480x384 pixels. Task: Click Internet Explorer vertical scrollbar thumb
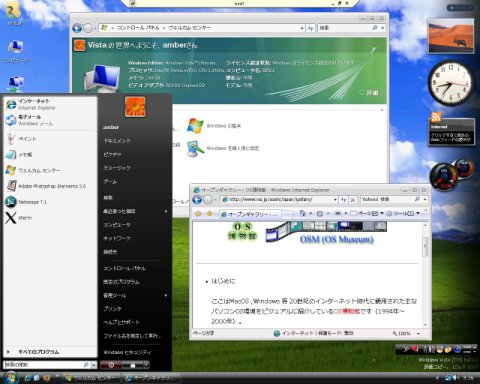[x=425, y=247]
